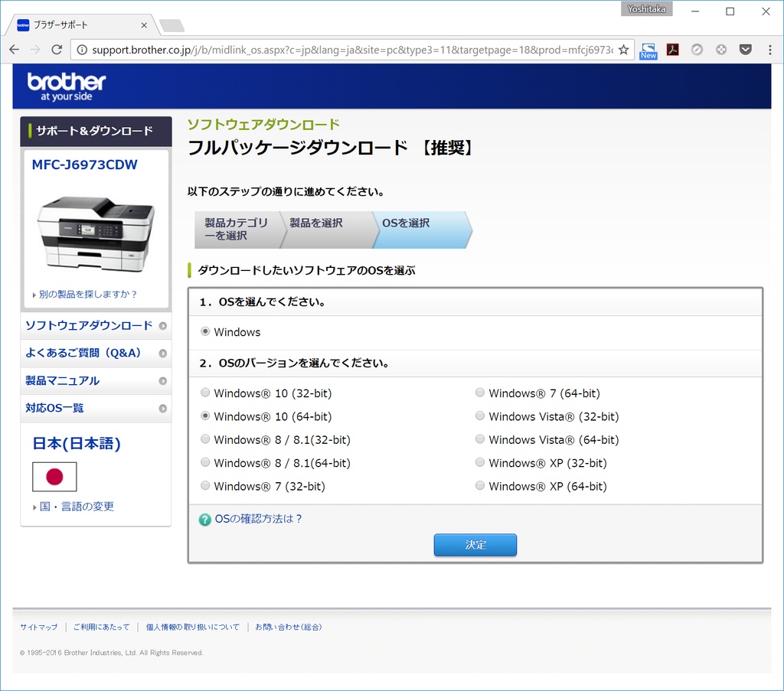This screenshot has width=784, height=691.
Task: Click the green question mark help icon
Action: tap(204, 520)
